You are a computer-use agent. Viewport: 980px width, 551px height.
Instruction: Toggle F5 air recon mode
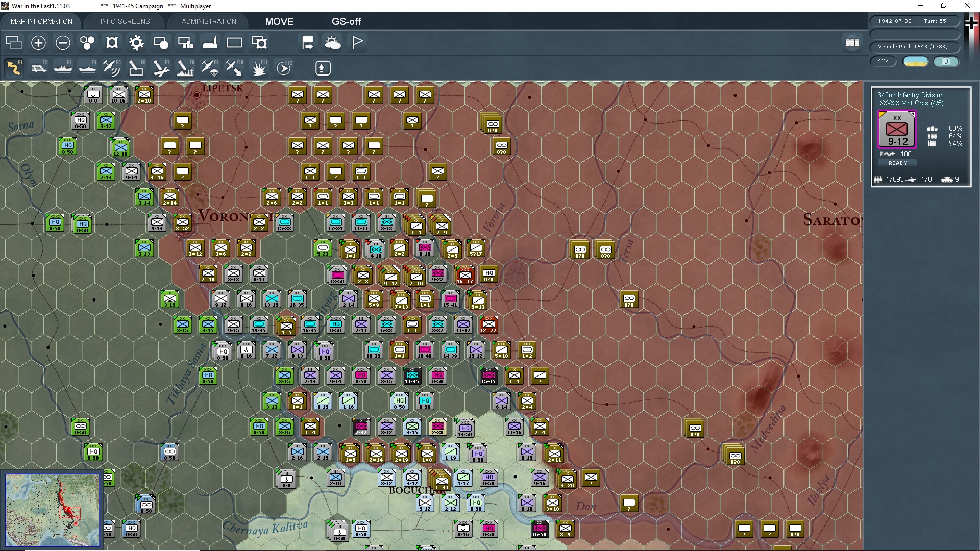pyautogui.click(x=112, y=68)
